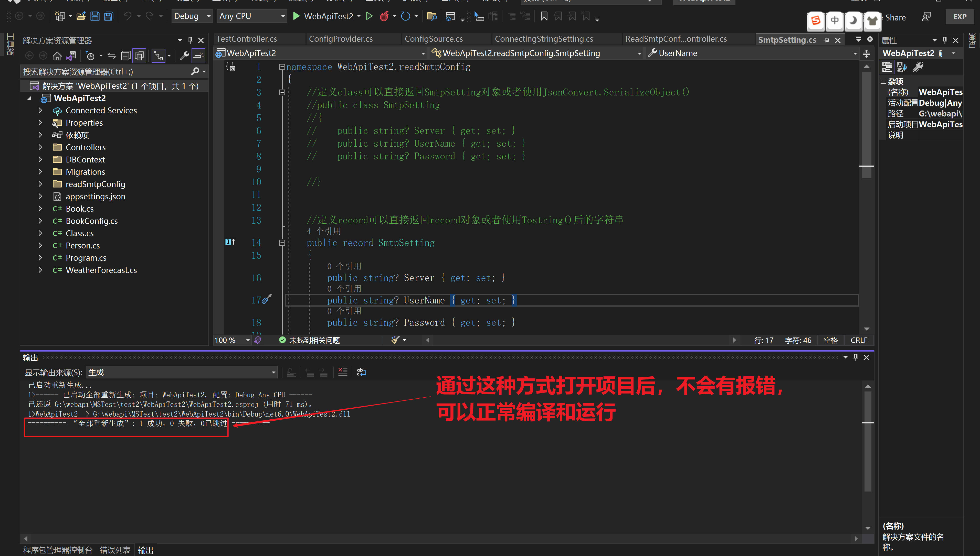Collapse the Controllers folder expander
The image size is (980, 556).
pyautogui.click(x=40, y=147)
